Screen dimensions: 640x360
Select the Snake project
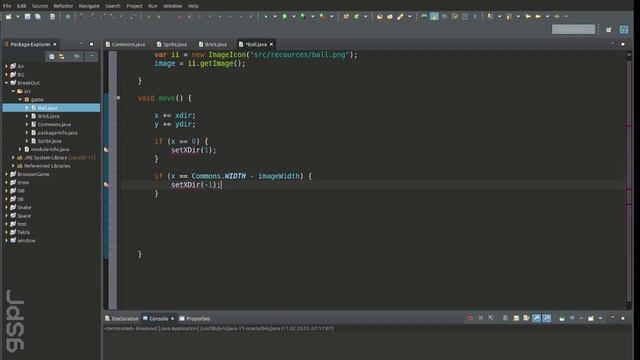click(x=24, y=207)
